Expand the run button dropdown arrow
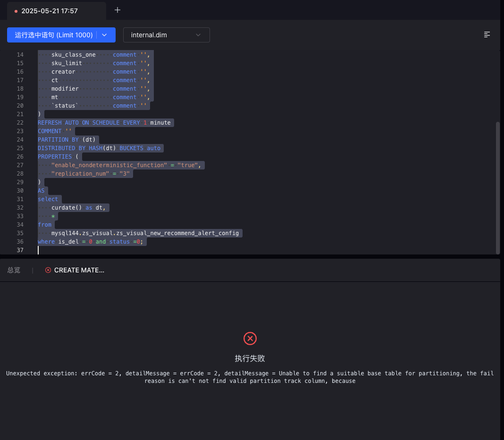Image resolution: width=504 pixels, height=440 pixels. point(104,35)
